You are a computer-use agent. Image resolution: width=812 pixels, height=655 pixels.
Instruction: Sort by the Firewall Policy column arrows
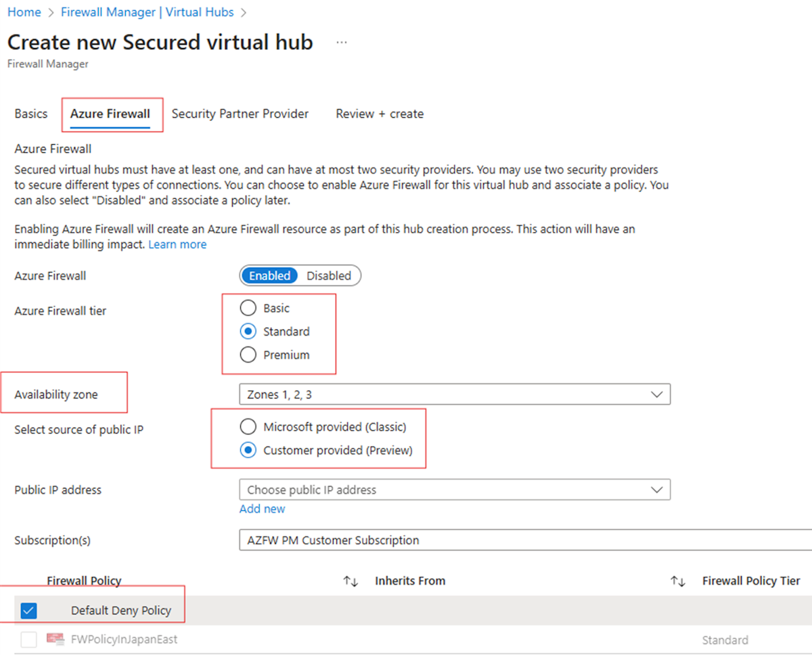click(x=351, y=581)
